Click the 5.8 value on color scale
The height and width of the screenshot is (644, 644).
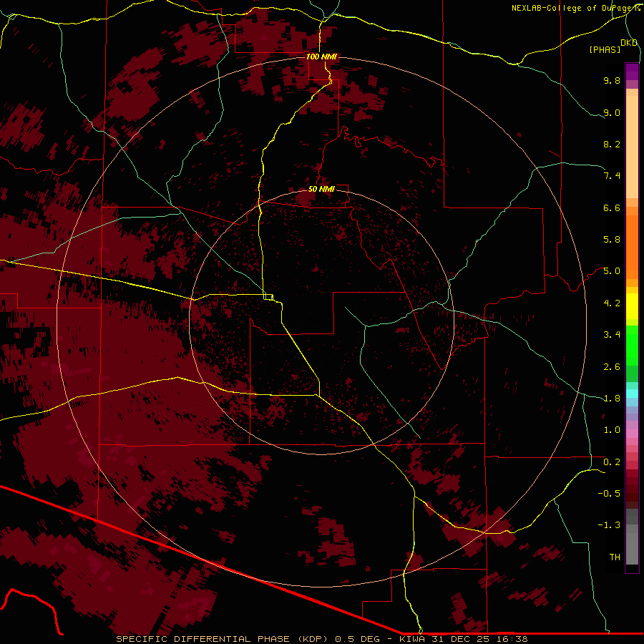pos(612,240)
